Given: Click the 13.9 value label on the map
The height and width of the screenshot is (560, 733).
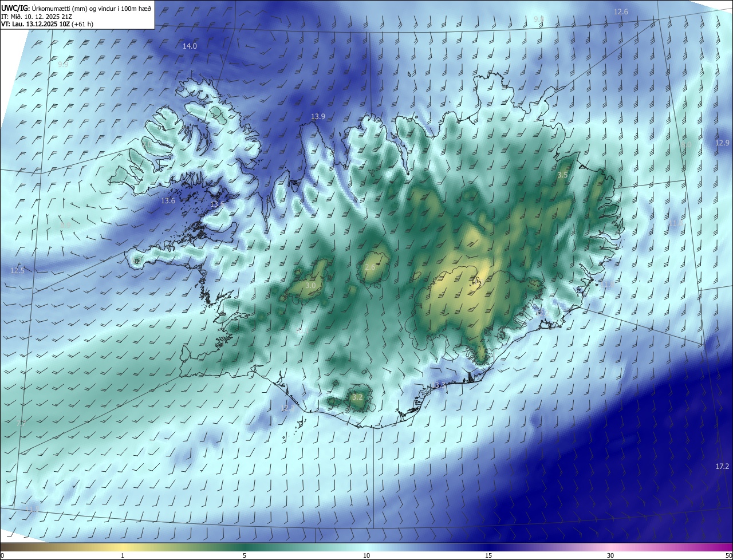Looking at the screenshot, I should [x=318, y=116].
